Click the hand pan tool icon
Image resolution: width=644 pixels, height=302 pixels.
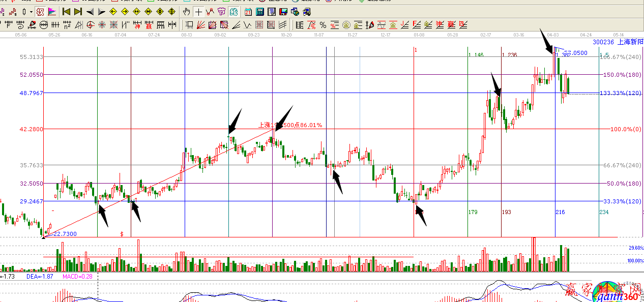(x=187, y=12)
